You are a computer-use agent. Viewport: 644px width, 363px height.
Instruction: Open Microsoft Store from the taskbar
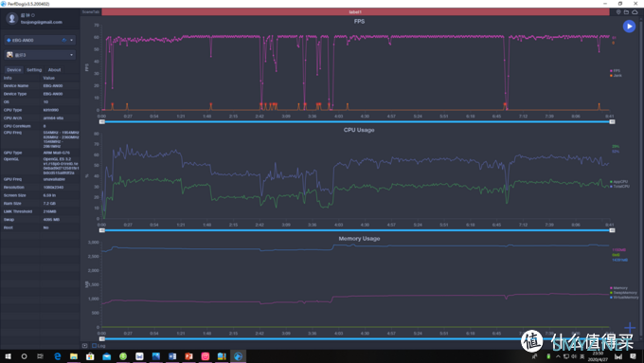coord(90,356)
